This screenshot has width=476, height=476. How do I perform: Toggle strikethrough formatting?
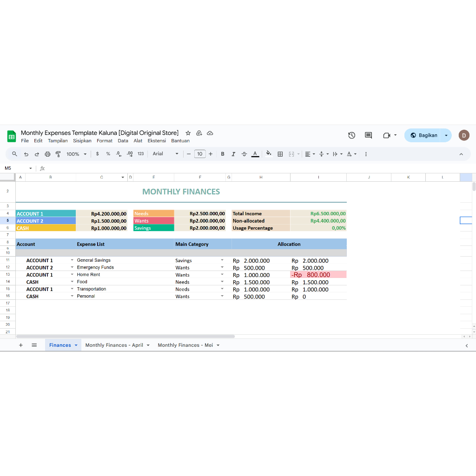pos(244,154)
